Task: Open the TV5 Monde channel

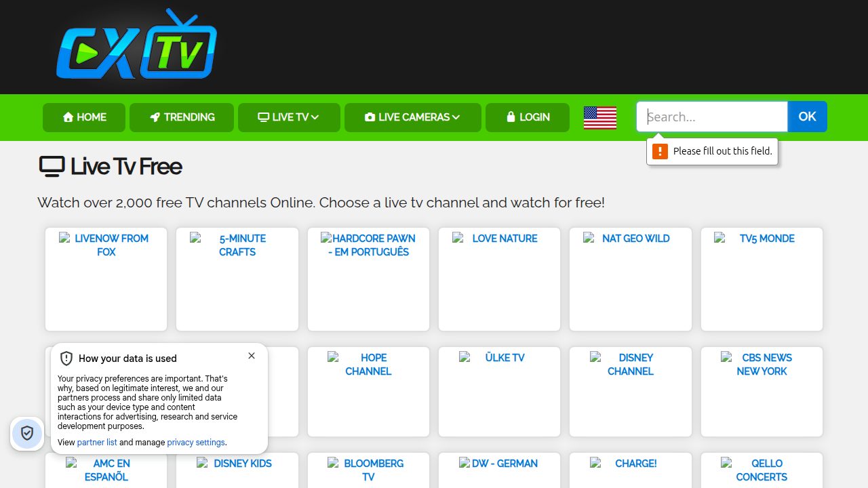Action: click(762, 279)
